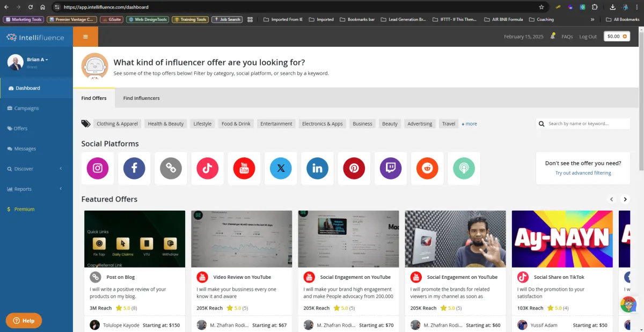Open the Ay-NAYN TikTok offer thumbnail
The height and width of the screenshot is (332, 644).
pos(562,239)
